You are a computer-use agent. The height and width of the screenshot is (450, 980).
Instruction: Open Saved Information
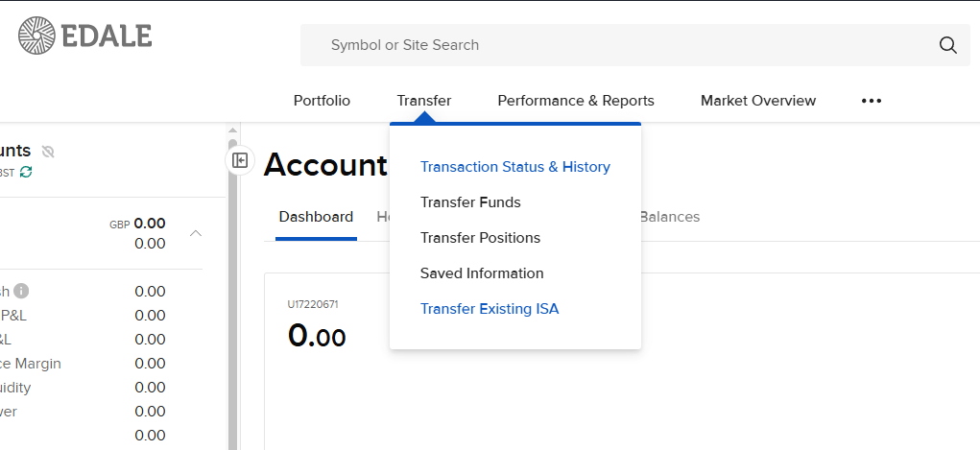[482, 273]
